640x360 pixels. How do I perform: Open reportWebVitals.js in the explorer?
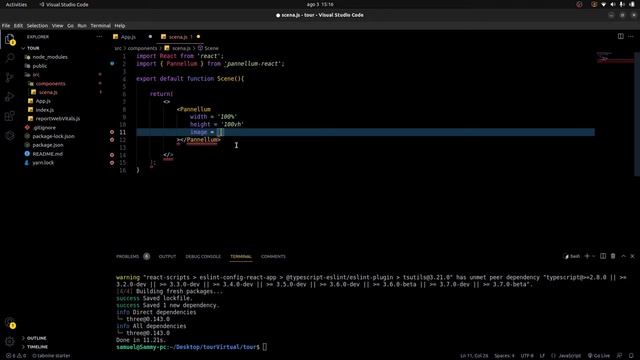point(58,119)
